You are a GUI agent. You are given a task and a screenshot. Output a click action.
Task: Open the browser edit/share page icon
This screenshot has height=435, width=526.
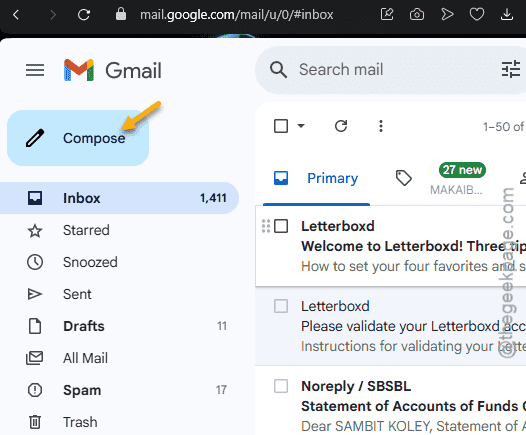[x=387, y=14]
